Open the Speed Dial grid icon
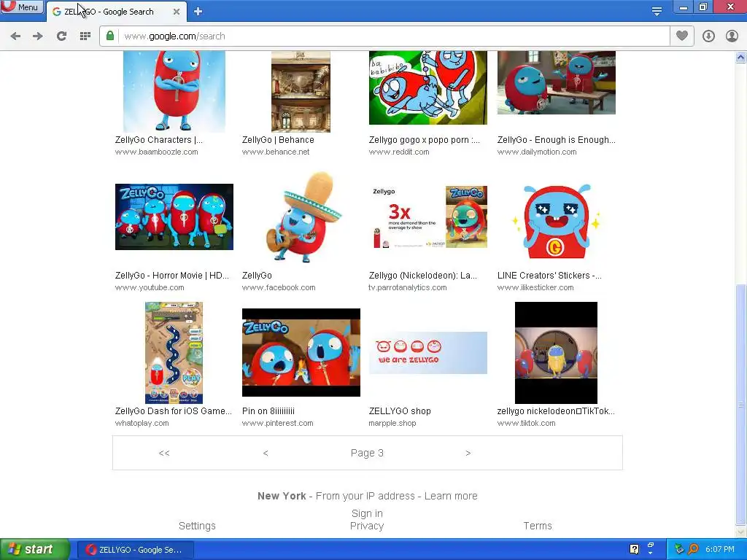 85,36
